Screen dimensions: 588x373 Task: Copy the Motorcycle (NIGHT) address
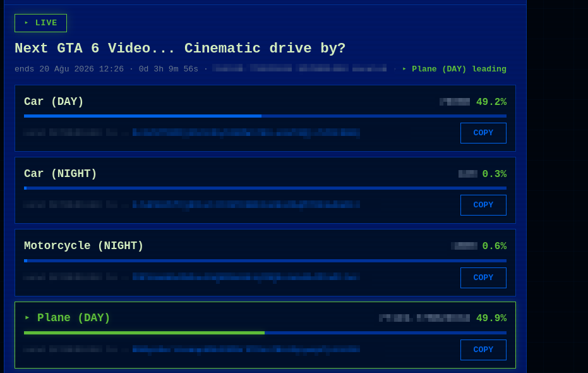(483, 278)
